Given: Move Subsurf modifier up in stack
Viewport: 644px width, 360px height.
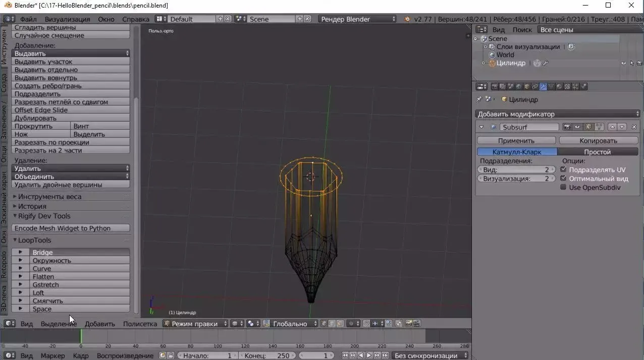Looking at the screenshot, I should (x=613, y=127).
